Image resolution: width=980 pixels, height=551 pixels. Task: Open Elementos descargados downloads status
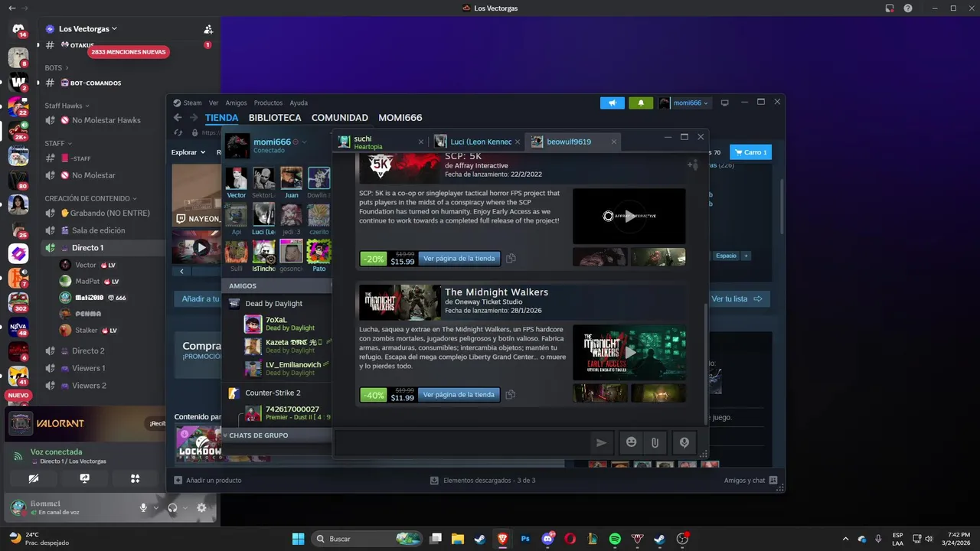click(x=482, y=481)
